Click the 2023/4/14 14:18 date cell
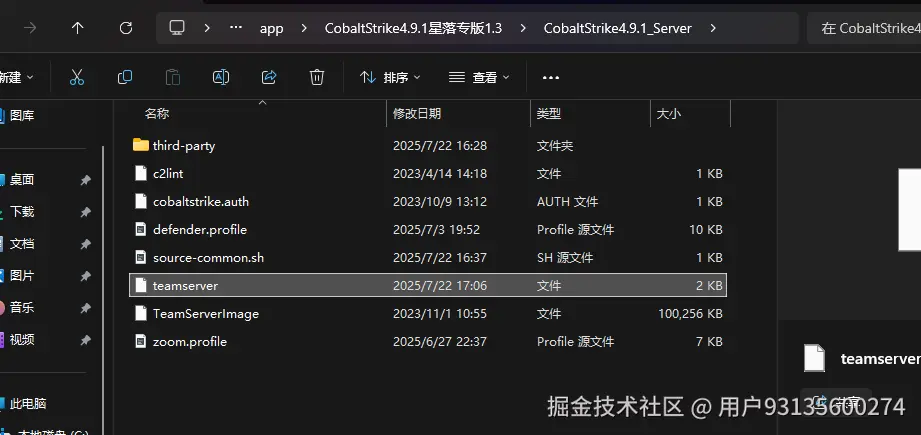 (440, 174)
